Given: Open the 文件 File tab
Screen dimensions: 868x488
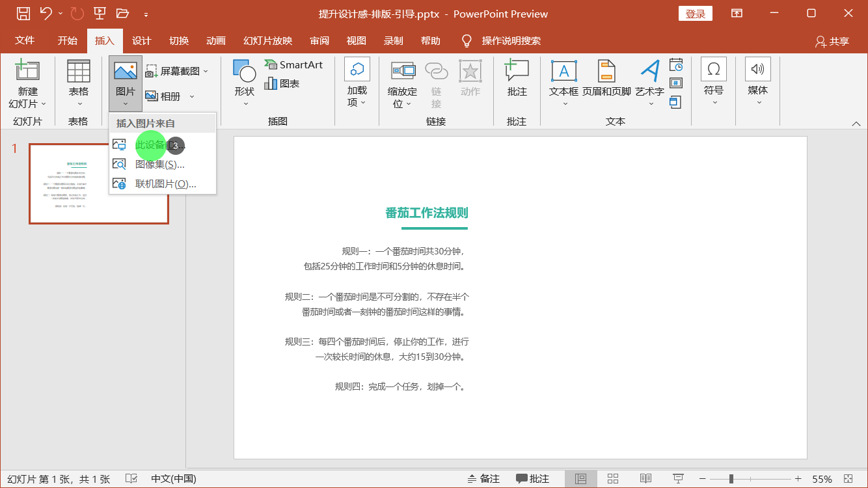Looking at the screenshot, I should click(25, 40).
